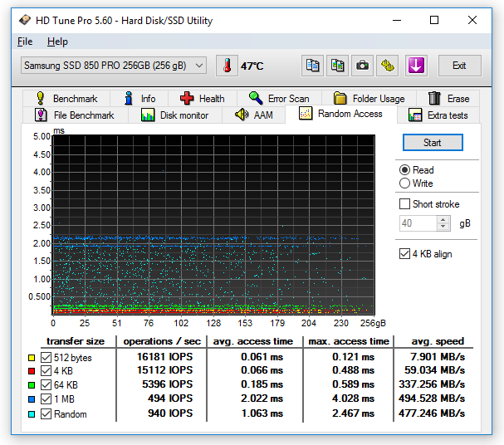The height and width of the screenshot is (445, 504).
Task: Click the HD Tune app icon in title bar
Action: click(x=25, y=20)
